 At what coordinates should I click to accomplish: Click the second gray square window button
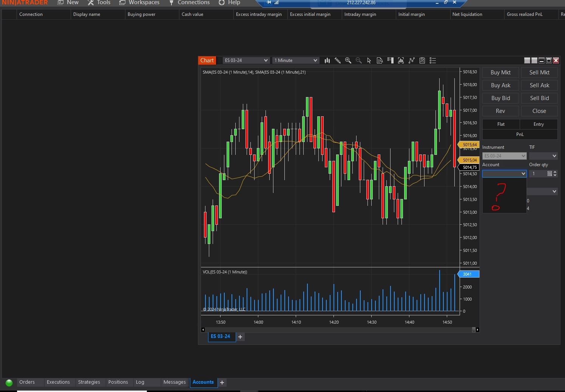point(534,60)
